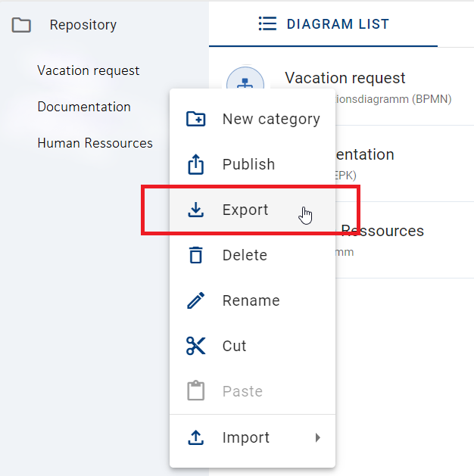Select Documentation in the repository tree
Viewport: 474px width, 476px height.
84,107
